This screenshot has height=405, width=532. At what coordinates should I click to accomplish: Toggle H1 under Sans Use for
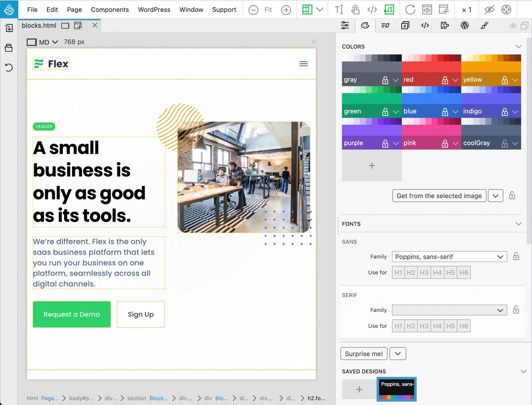point(398,273)
